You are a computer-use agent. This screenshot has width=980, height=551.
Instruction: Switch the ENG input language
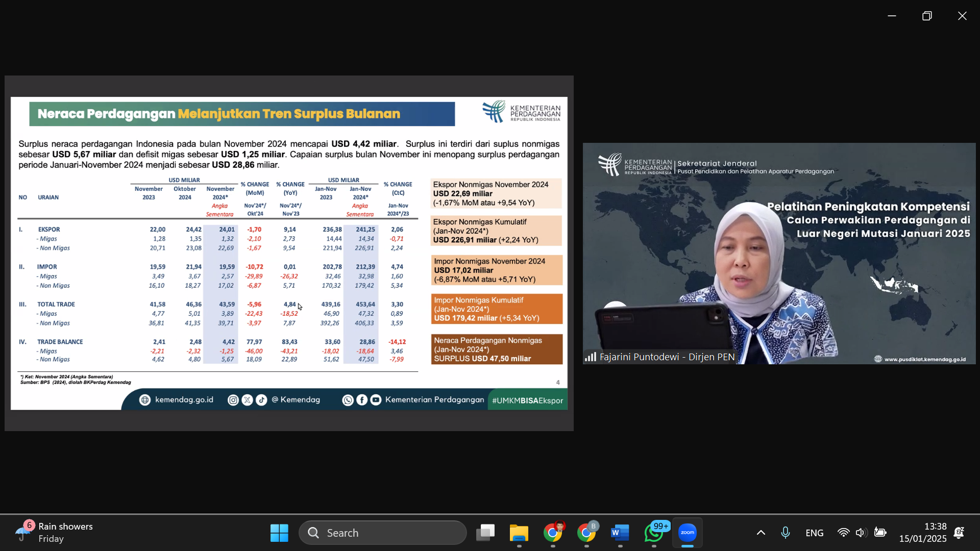tap(814, 533)
